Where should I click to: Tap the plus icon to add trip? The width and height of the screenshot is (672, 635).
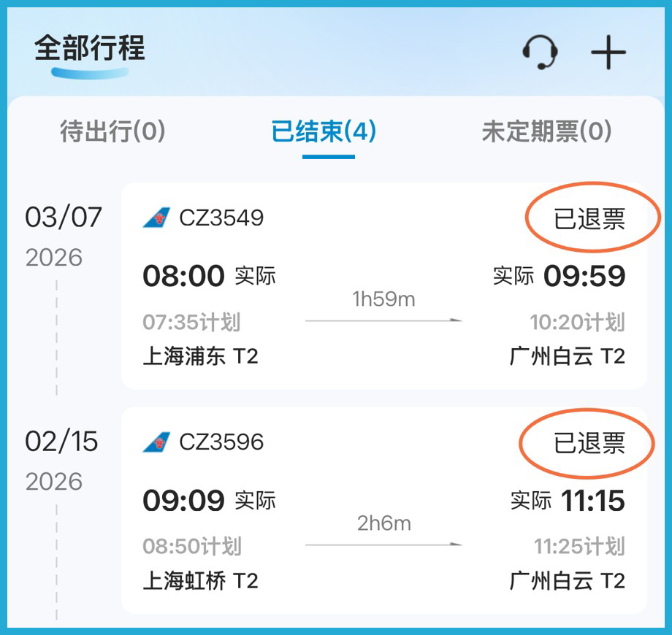click(x=608, y=53)
